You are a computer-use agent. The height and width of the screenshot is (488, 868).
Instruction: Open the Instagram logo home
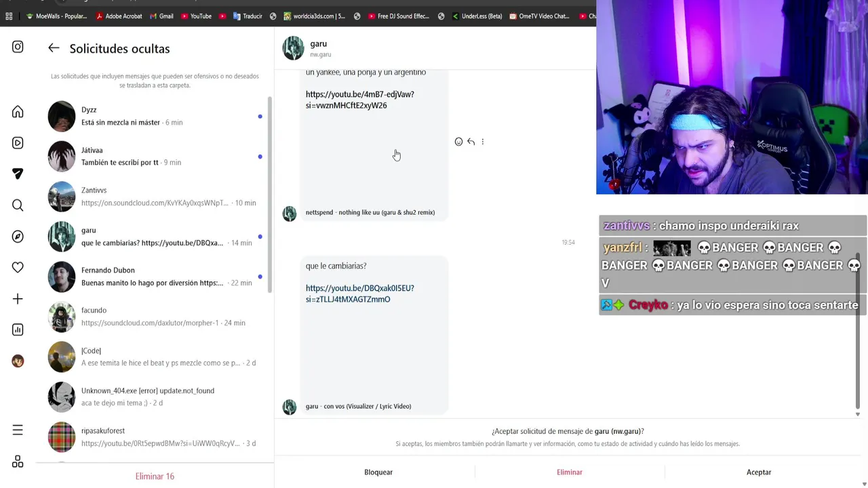pos(18,47)
